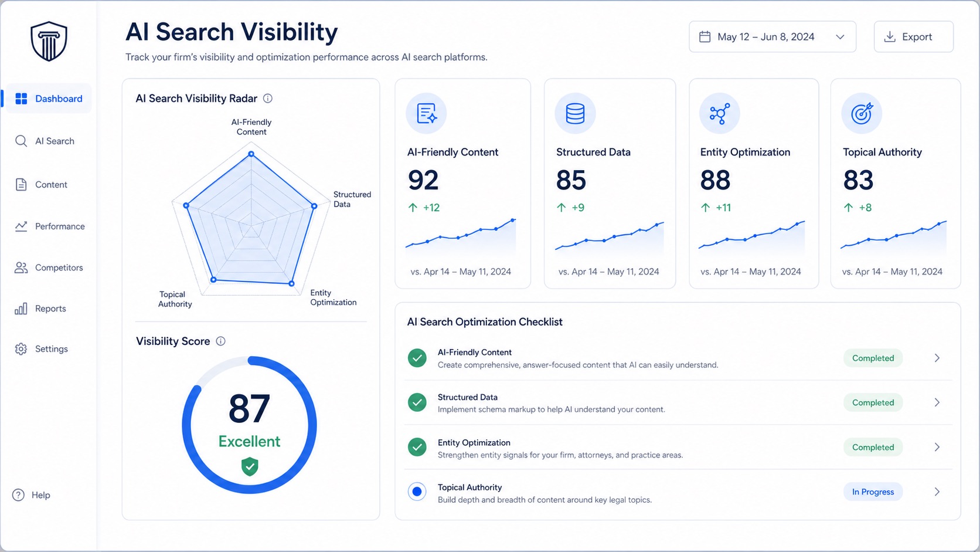This screenshot has height=552, width=980.
Task: Open the Competitors page
Action: (49, 267)
